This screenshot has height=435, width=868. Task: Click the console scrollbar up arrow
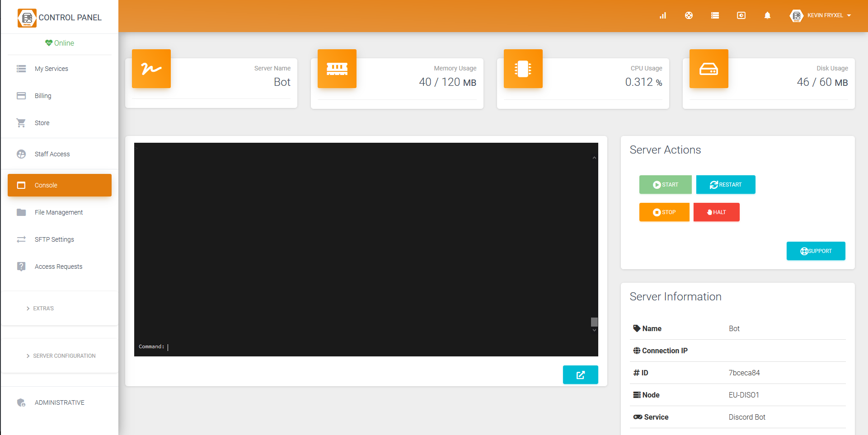coord(594,158)
